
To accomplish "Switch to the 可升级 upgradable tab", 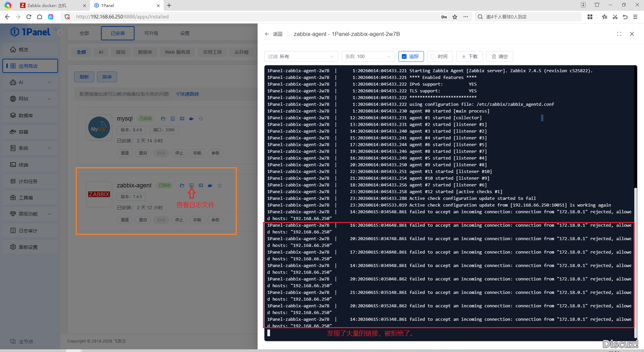I will pyautogui.click(x=151, y=33).
